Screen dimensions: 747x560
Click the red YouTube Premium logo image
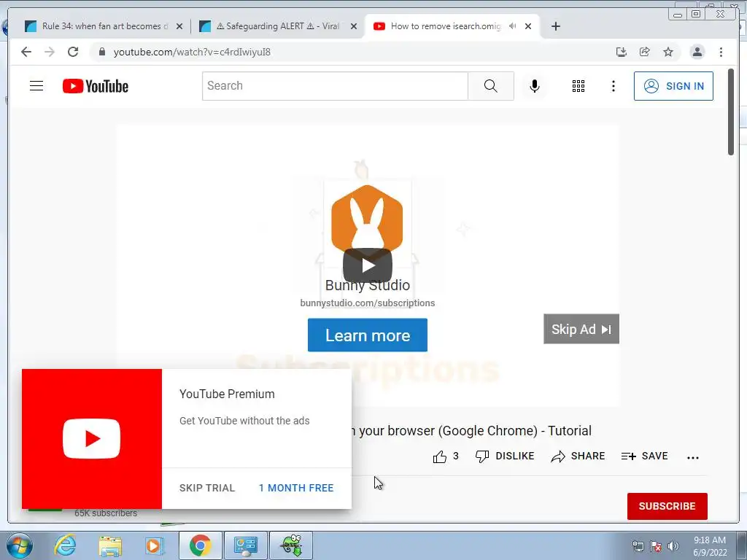[91, 438]
